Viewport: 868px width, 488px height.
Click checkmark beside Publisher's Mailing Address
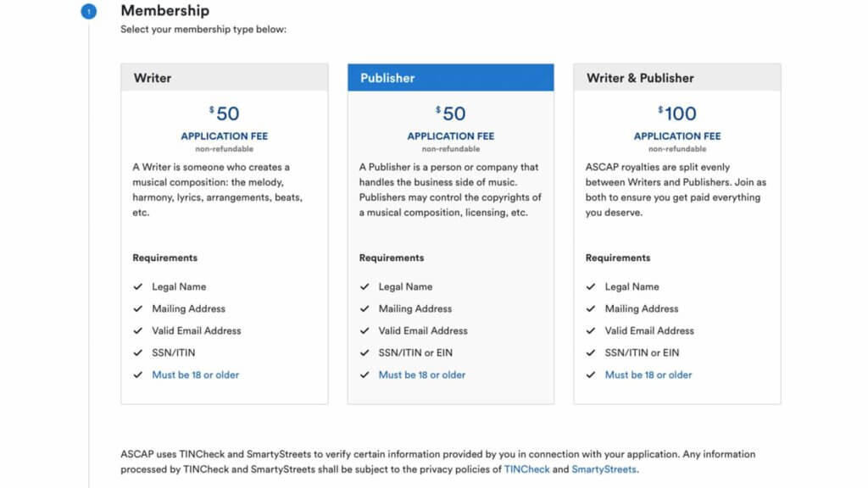(364, 309)
